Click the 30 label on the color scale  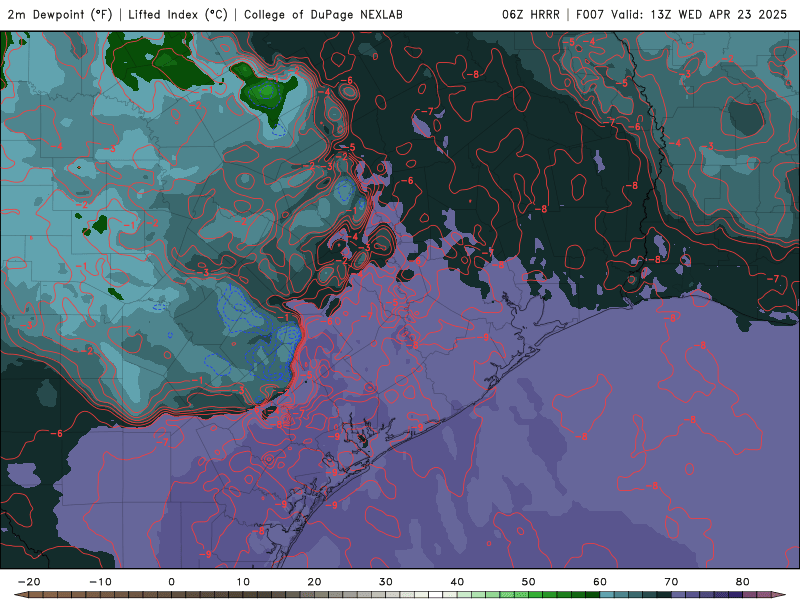click(x=386, y=582)
